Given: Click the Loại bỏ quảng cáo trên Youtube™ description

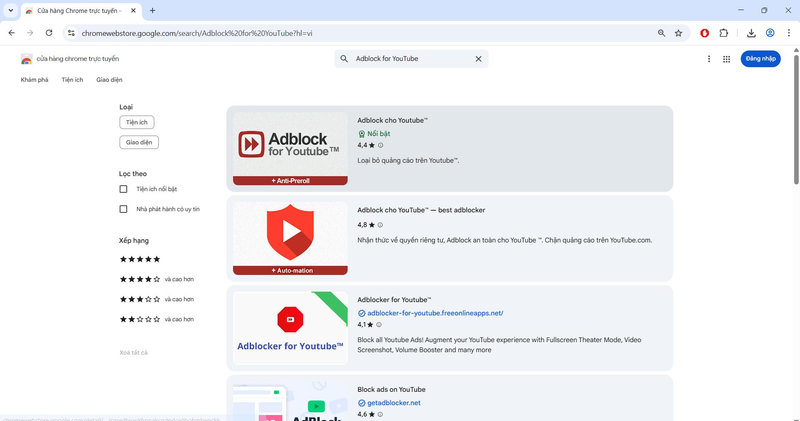Looking at the screenshot, I should 408,160.
